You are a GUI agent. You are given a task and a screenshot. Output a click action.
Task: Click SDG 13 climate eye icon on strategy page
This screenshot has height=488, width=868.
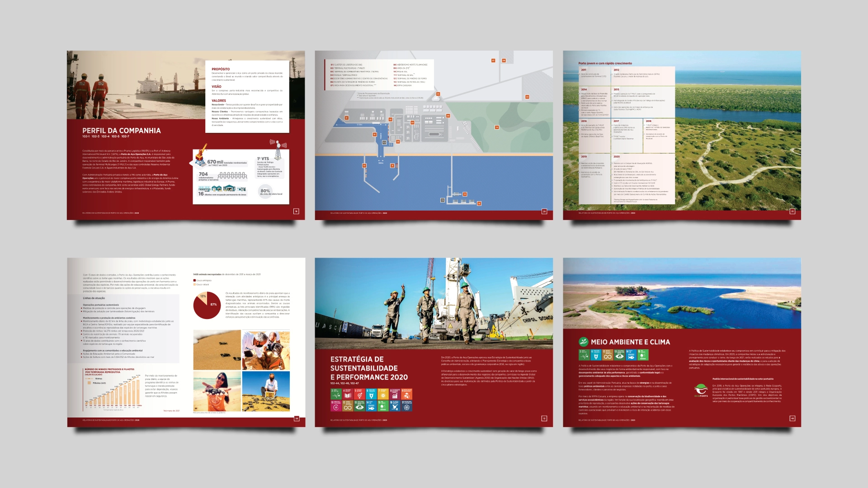point(359,406)
